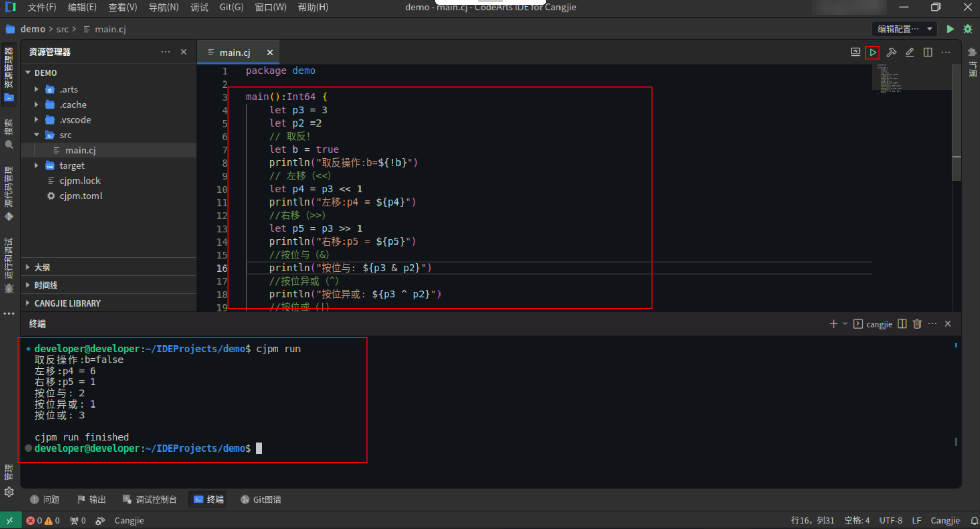Open the 帮助(H) menu
980x529 pixels.
tap(313, 7)
